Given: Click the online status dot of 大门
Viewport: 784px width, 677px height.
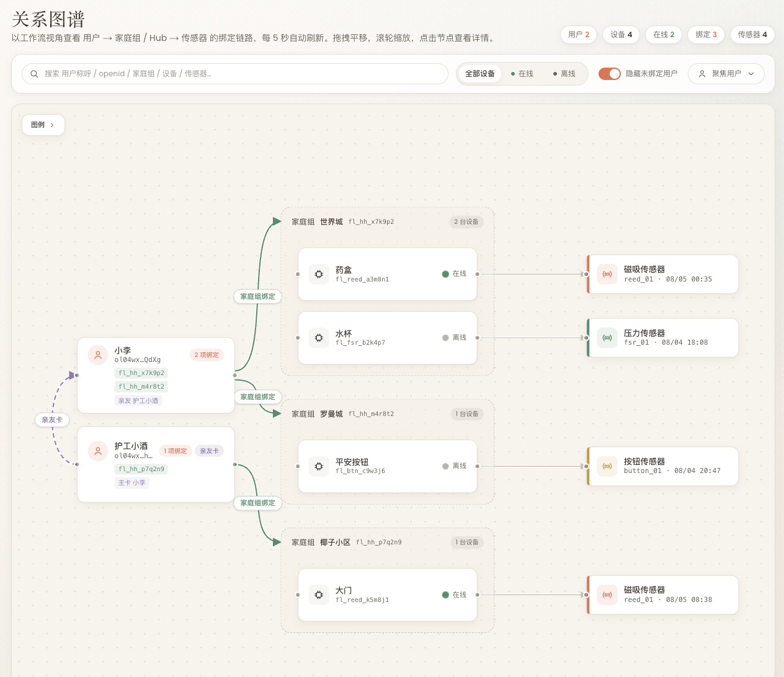Looking at the screenshot, I should 445,595.
